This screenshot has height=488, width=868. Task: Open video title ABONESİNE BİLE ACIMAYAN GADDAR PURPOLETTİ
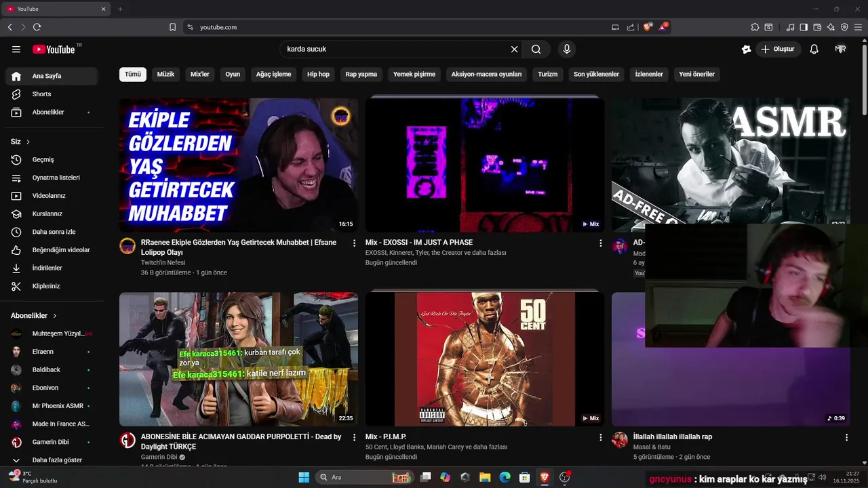tap(241, 442)
